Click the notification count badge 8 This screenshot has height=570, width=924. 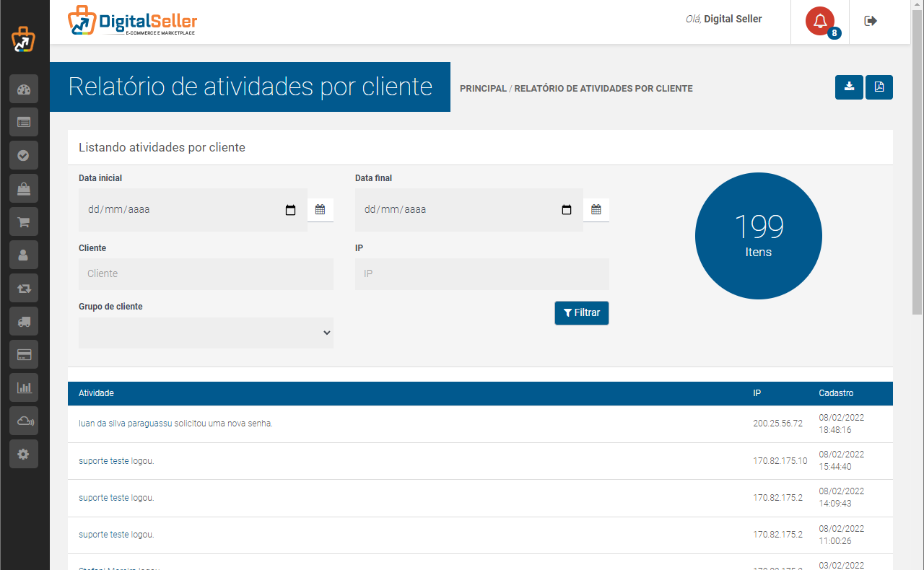coord(834,33)
